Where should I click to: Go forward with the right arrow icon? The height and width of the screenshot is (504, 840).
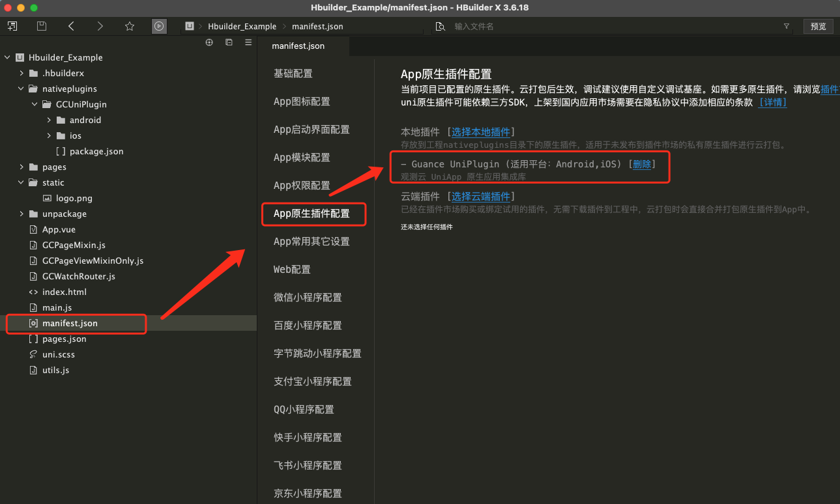tap(100, 26)
